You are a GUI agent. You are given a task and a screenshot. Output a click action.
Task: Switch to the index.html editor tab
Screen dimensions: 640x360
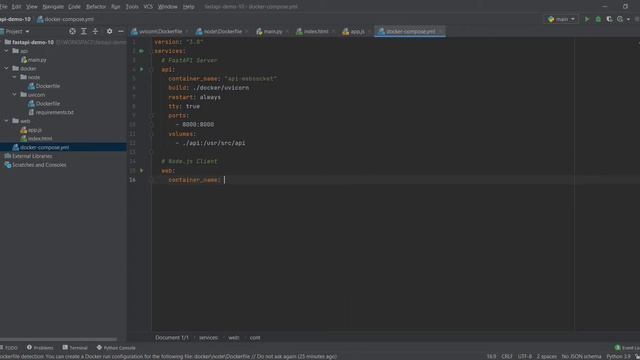[x=316, y=31]
